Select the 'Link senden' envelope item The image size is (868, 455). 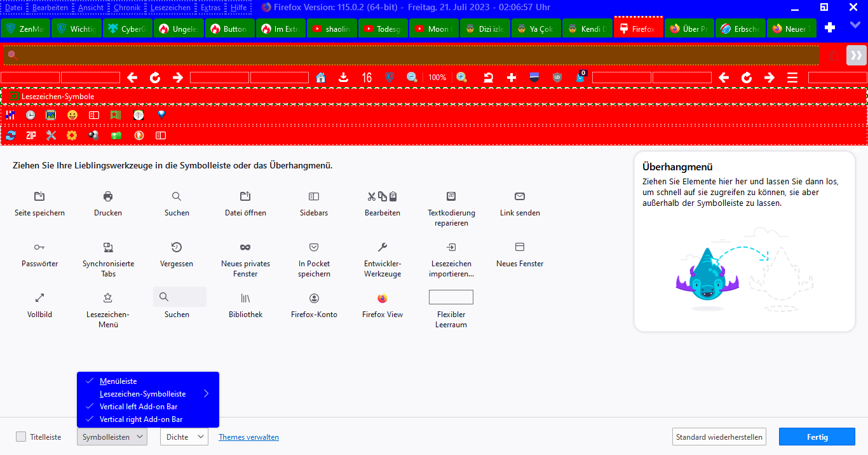point(520,203)
